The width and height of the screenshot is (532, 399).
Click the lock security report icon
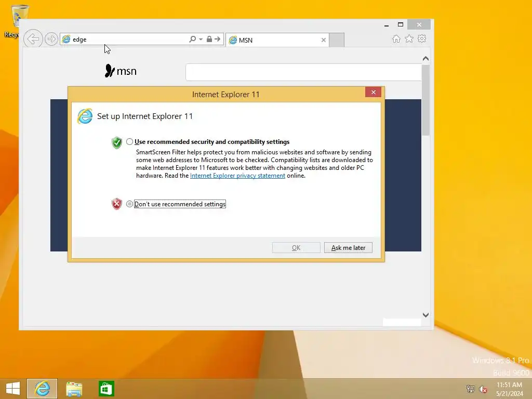pos(209,39)
